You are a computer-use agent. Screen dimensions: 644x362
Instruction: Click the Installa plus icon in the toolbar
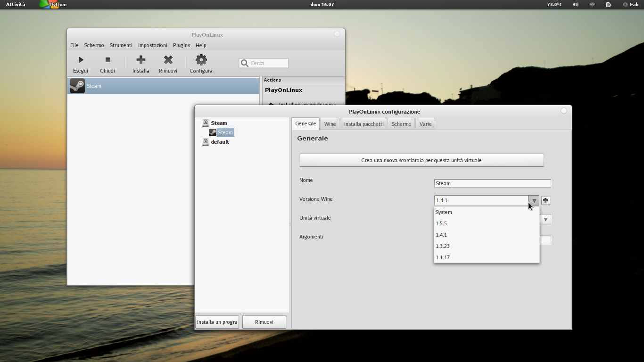pos(140,60)
